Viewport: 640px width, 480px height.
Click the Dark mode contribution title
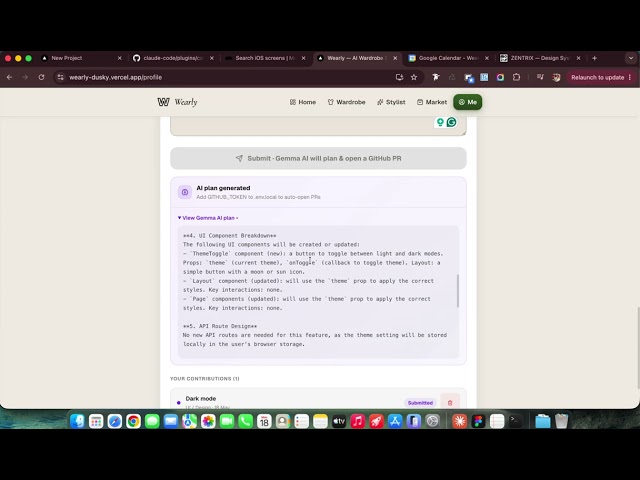pos(201,399)
